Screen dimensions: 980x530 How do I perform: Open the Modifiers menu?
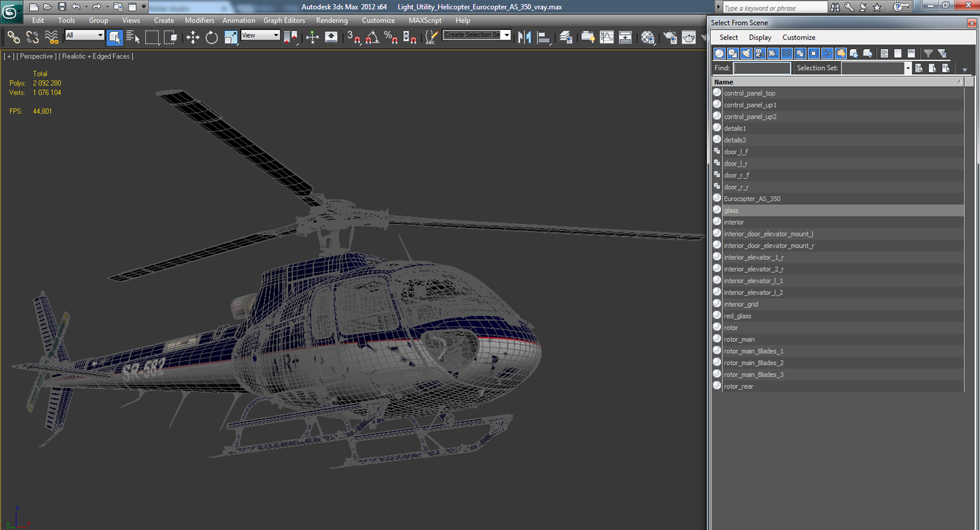[199, 21]
